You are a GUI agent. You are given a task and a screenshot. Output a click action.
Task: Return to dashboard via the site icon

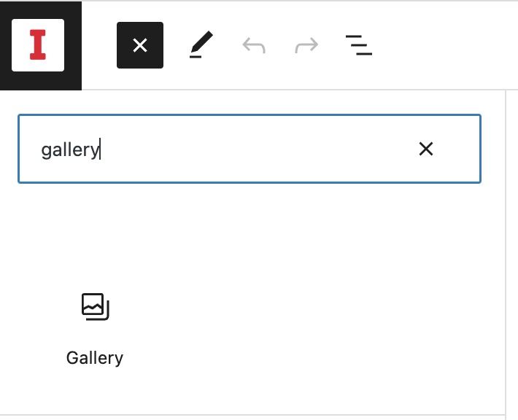click(x=38, y=45)
